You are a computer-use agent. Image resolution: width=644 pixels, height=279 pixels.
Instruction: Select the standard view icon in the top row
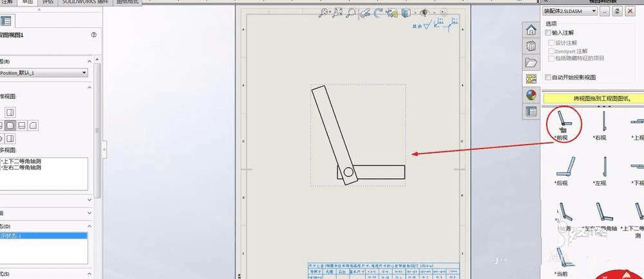(10, 113)
